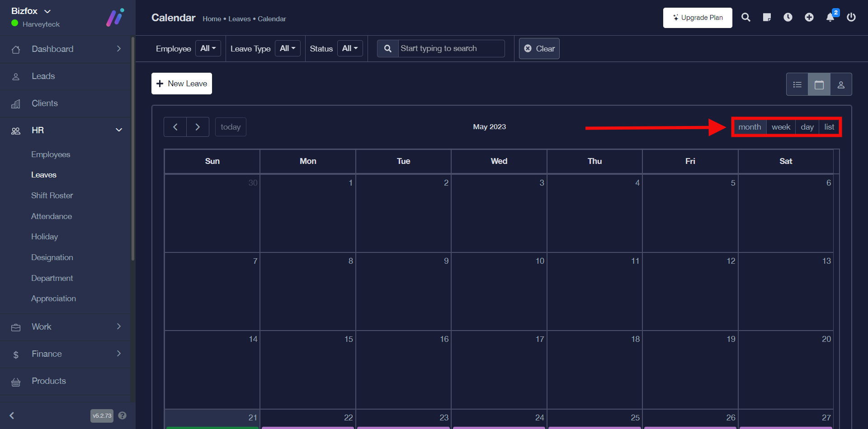Open Shift Roster in sidebar
Screen dimensions: 868x429
tap(52, 196)
